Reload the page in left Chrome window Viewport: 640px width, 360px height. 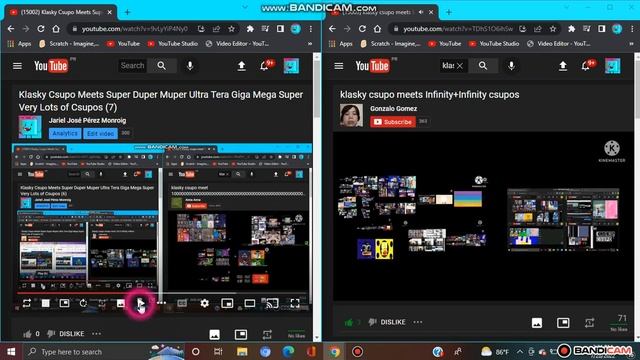41,29
